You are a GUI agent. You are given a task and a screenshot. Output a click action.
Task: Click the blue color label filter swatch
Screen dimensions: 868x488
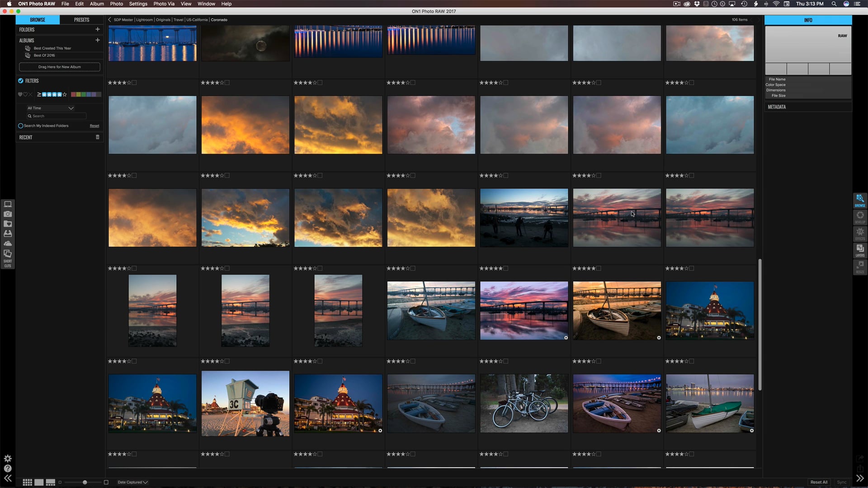pos(89,94)
